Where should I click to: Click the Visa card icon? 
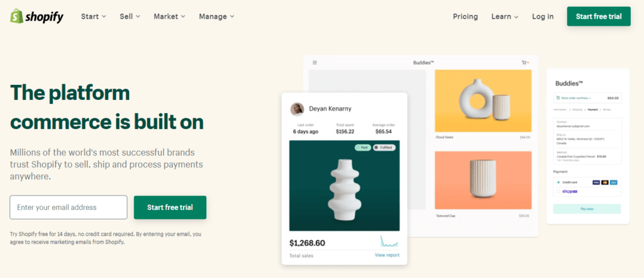(596, 182)
